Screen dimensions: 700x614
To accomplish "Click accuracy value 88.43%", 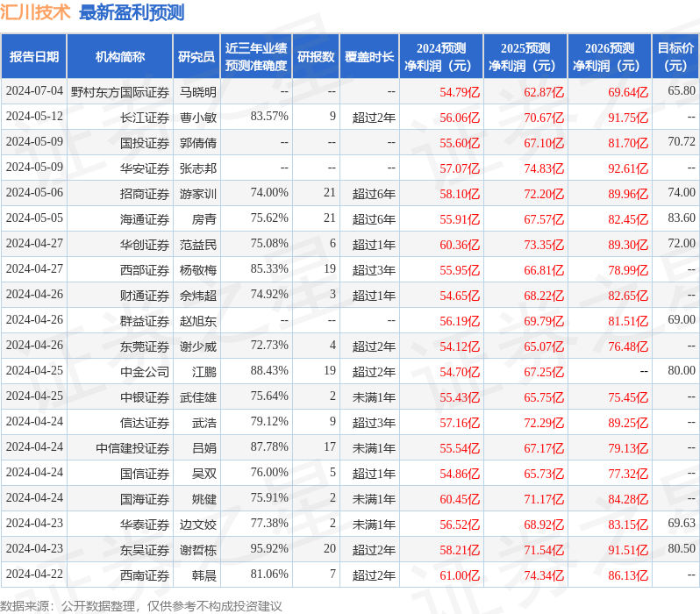I will [x=269, y=371].
